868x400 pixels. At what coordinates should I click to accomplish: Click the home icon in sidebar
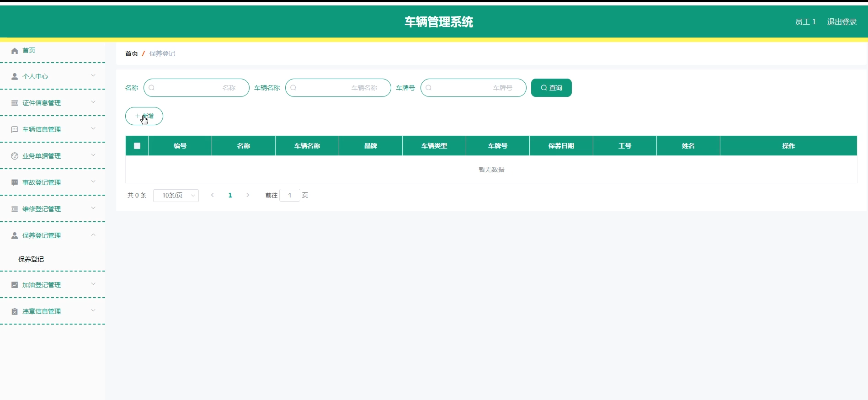pyautogui.click(x=15, y=51)
